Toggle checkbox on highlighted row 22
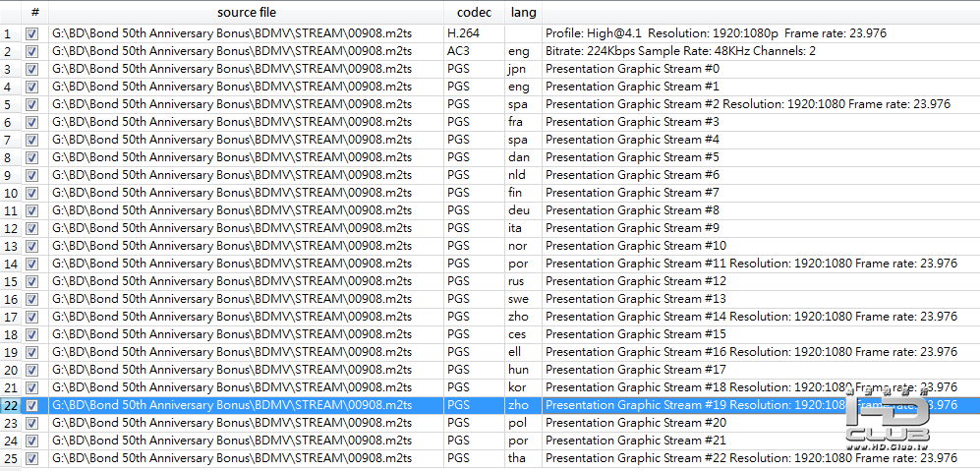Screen dimensions: 980x471 point(32,405)
